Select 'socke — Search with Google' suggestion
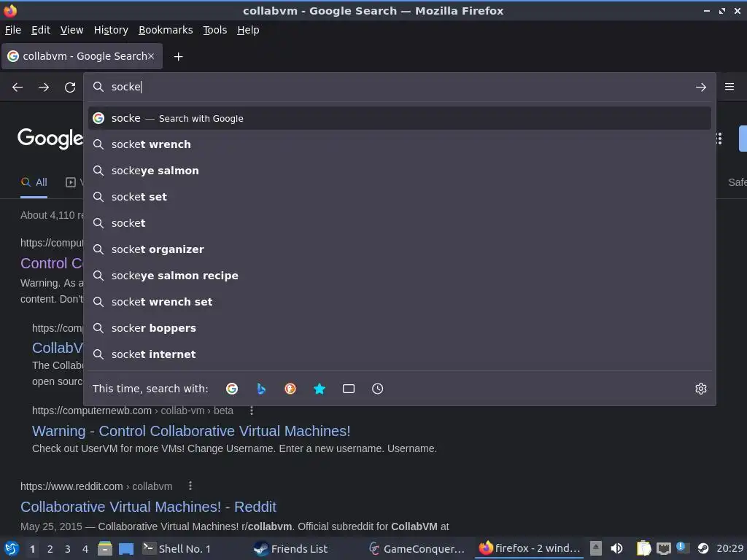747x560 pixels. point(399,118)
